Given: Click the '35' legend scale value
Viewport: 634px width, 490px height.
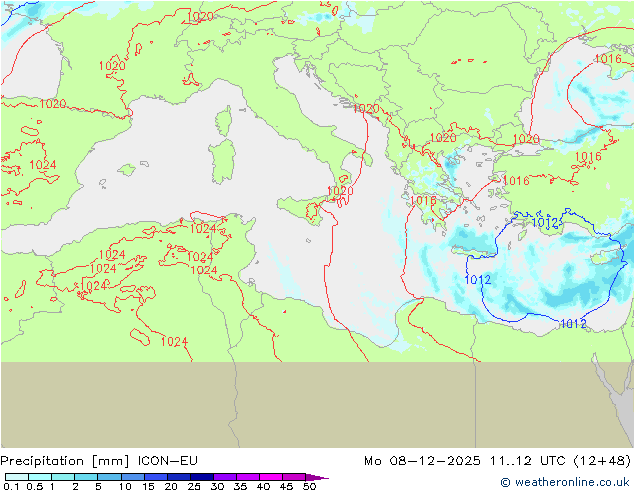Looking at the screenshot, I should click(240, 486).
